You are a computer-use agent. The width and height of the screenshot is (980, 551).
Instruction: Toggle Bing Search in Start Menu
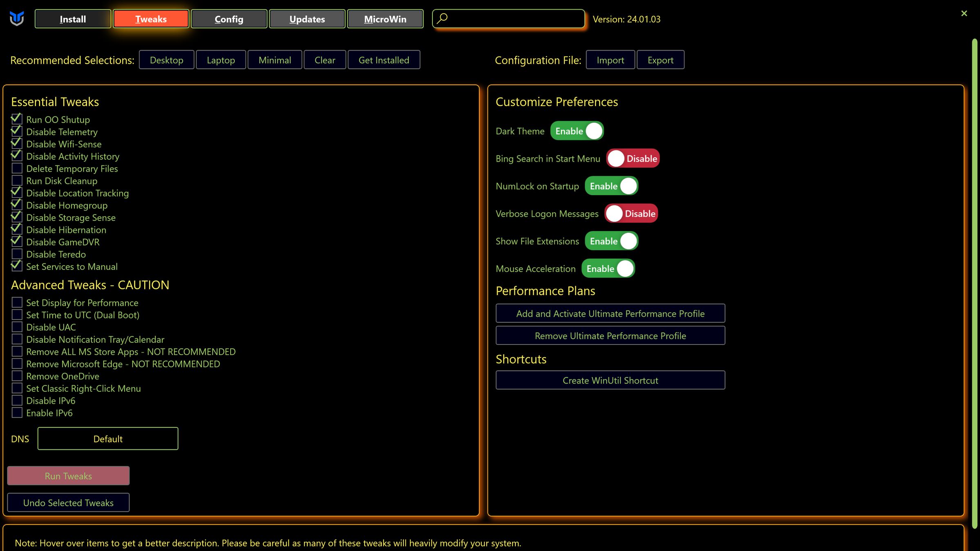633,158
